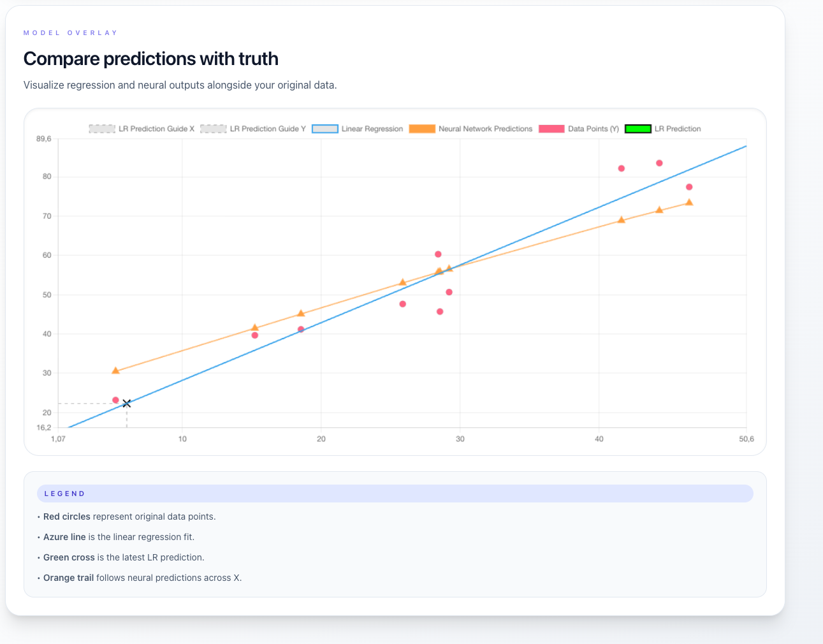Click the "MODEL OVERLAY" section label

coord(71,33)
